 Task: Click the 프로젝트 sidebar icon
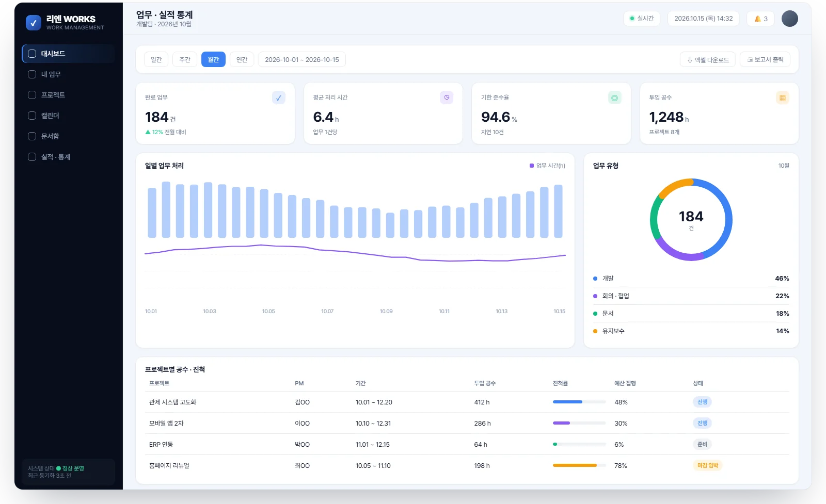click(x=32, y=95)
